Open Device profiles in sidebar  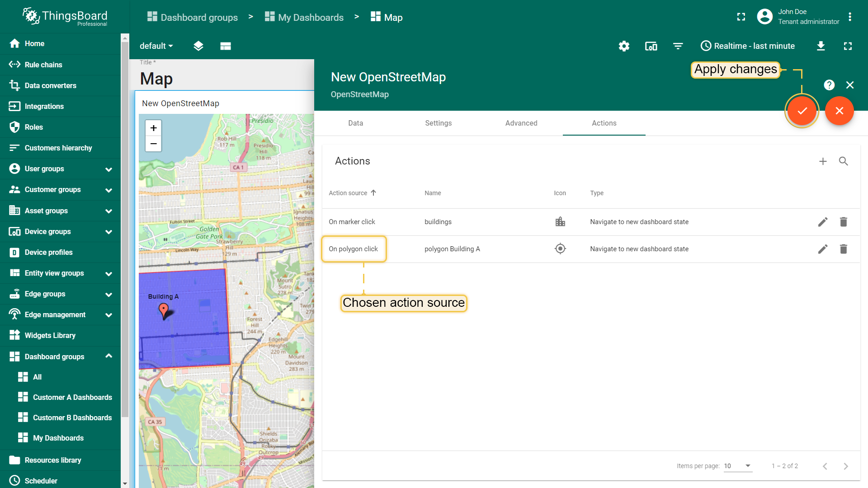61,252
